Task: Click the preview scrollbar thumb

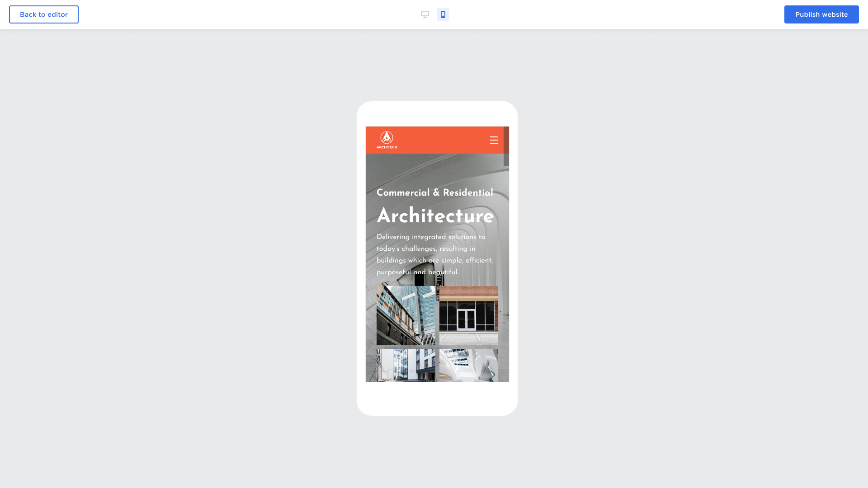Action: [506, 146]
